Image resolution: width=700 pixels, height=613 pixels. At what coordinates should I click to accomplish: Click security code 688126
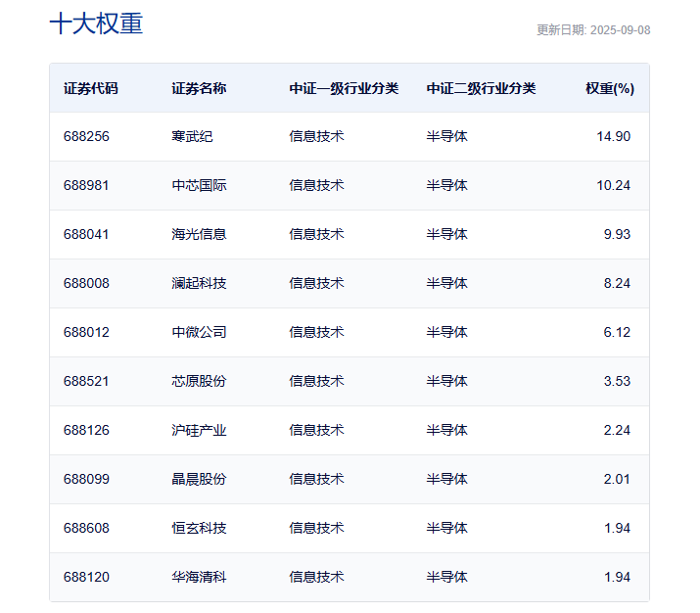[86, 430]
